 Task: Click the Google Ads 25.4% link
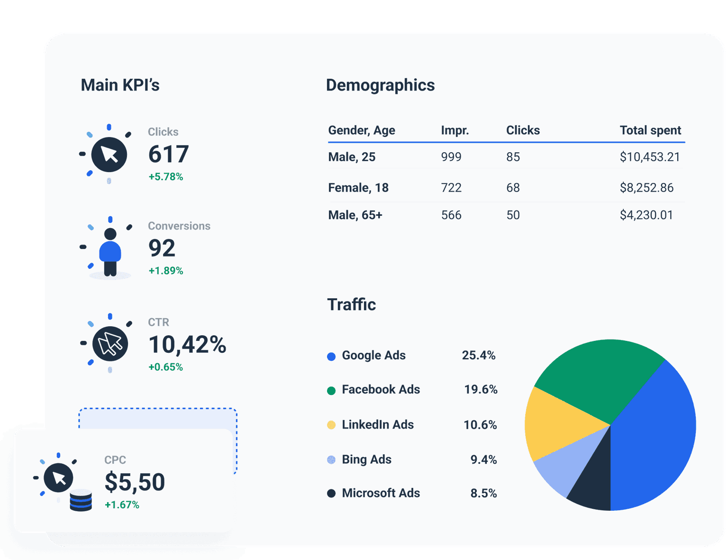pos(479,355)
